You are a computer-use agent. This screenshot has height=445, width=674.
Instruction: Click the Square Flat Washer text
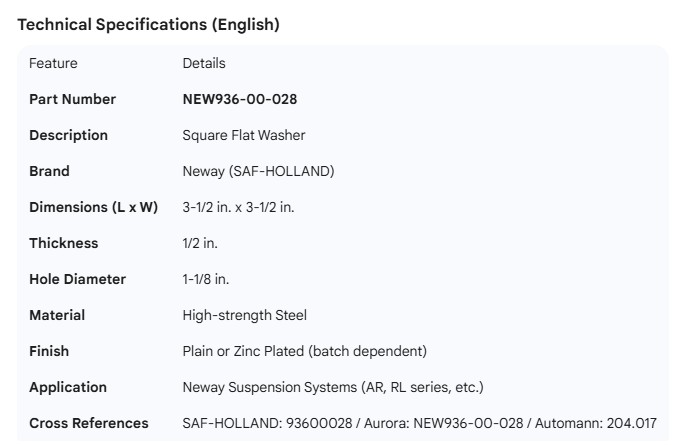click(x=243, y=135)
